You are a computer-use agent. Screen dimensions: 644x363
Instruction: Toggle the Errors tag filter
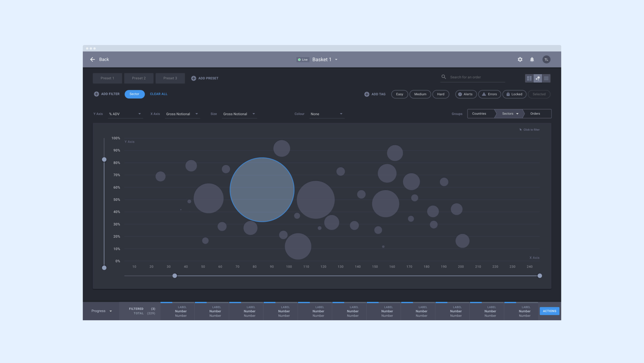pos(489,94)
